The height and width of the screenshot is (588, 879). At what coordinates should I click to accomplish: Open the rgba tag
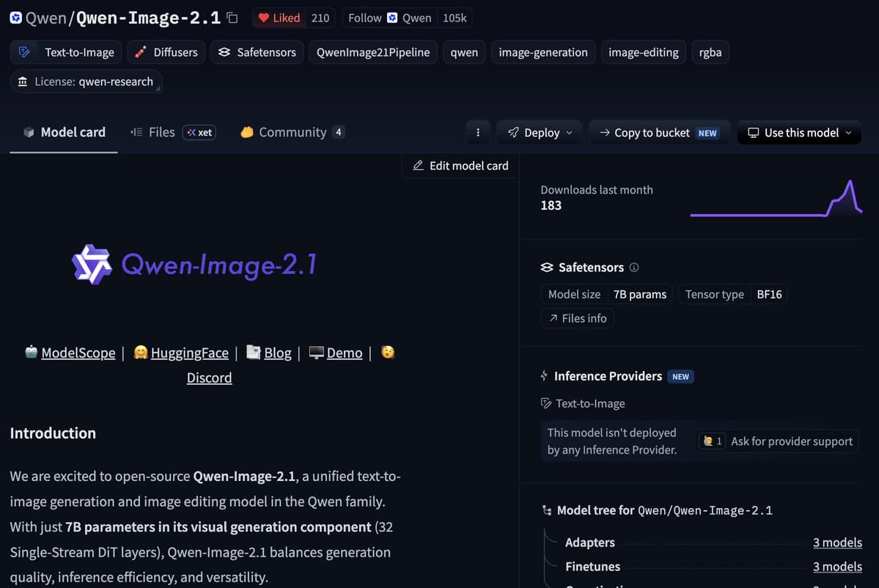coord(710,52)
